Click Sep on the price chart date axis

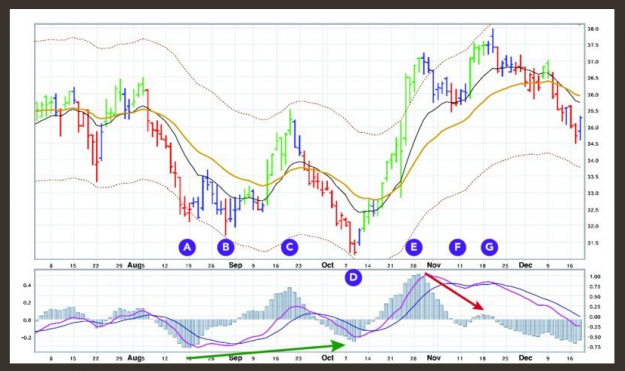tap(235, 265)
